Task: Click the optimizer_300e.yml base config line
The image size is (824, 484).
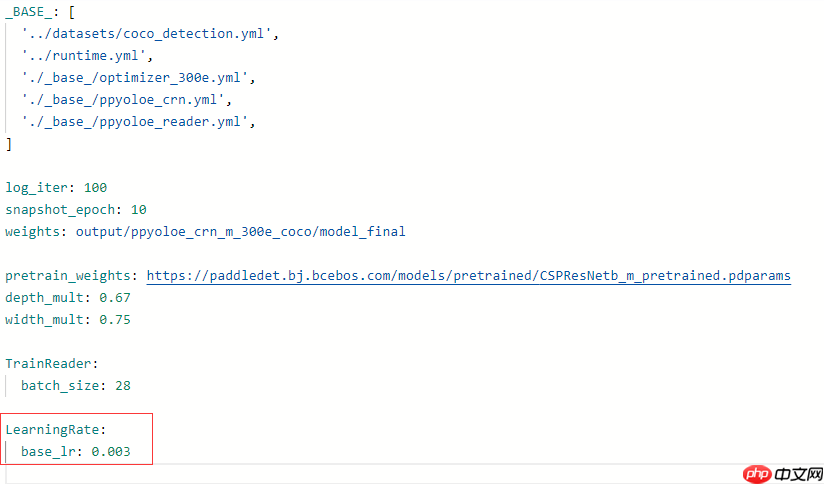Action: coord(139,78)
